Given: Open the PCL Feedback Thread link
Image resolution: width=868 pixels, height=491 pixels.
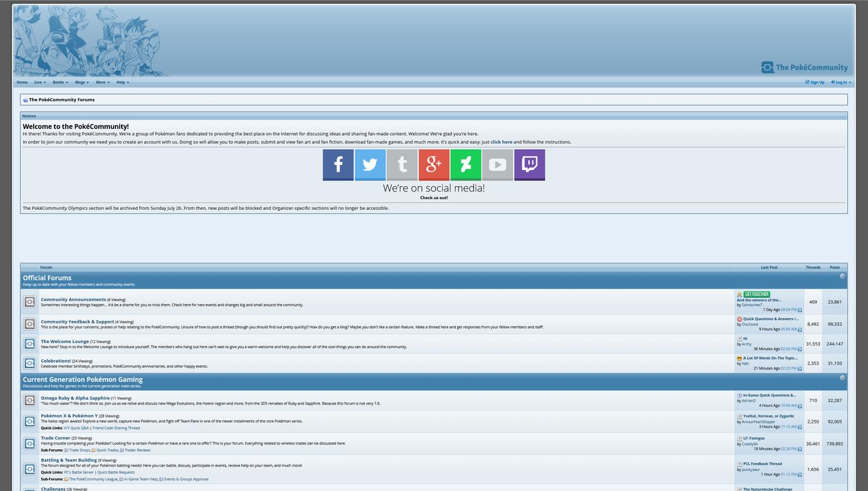Looking at the screenshot, I should tap(762, 464).
